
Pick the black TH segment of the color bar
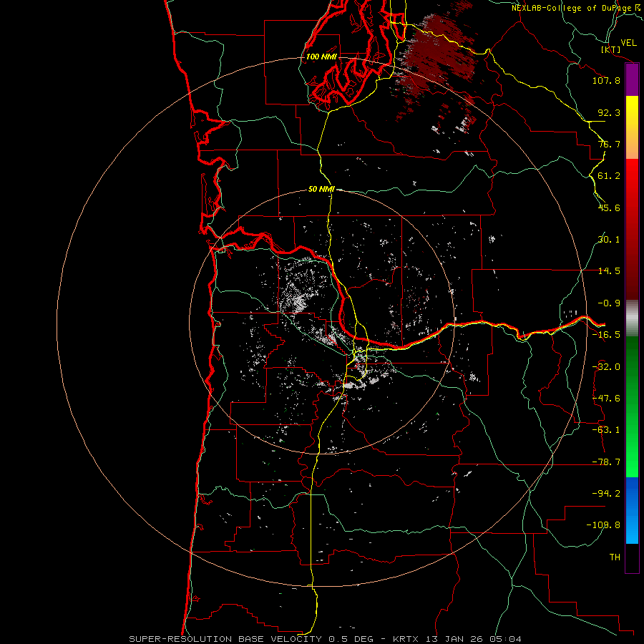(632, 557)
